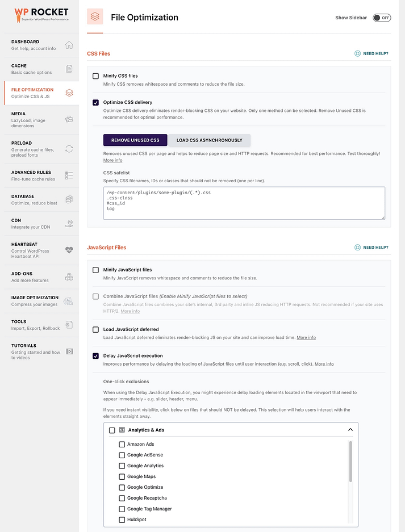Click the Media images icon in sidebar
The image size is (405, 532).
69,120
